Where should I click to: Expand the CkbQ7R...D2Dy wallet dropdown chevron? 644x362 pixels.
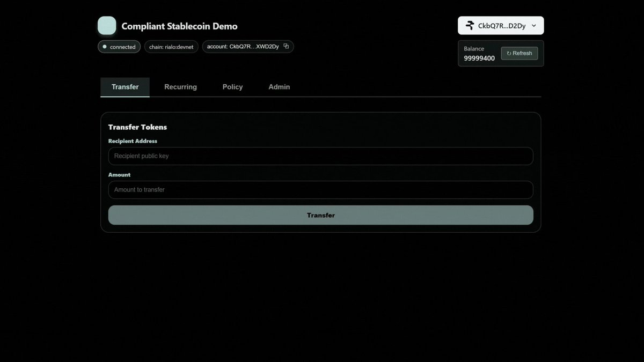pos(533,25)
